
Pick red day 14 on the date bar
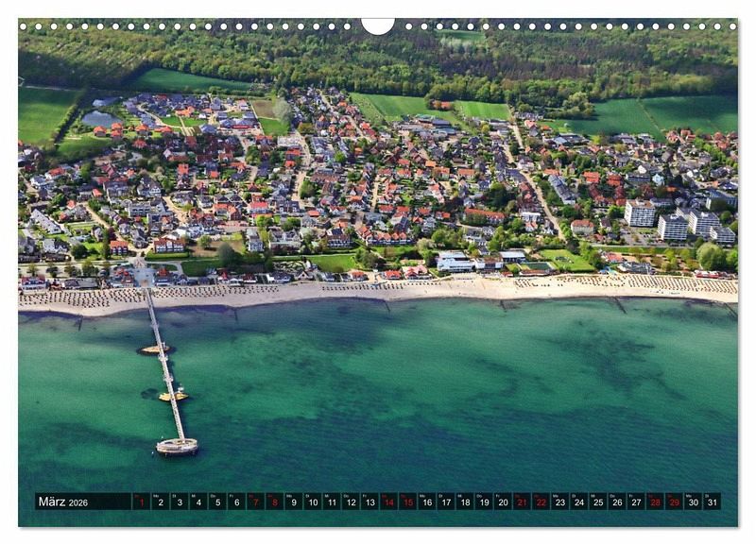point(388,502)
